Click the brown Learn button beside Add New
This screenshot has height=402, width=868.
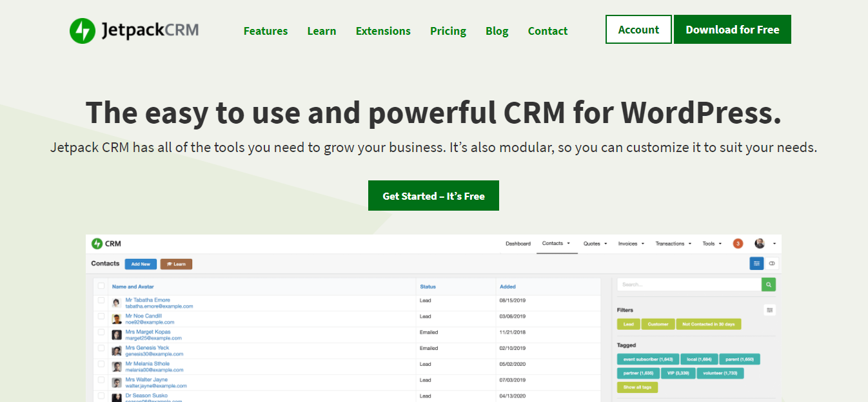click(176, 263)
